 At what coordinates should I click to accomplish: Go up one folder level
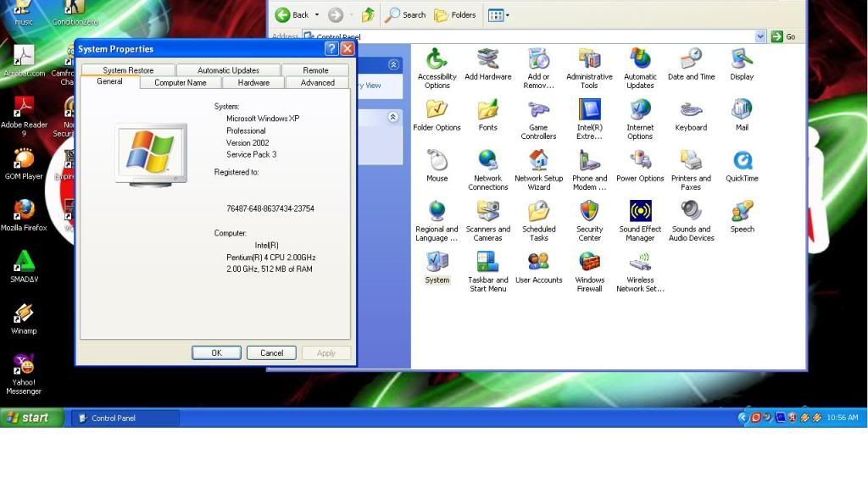[368, 15]
